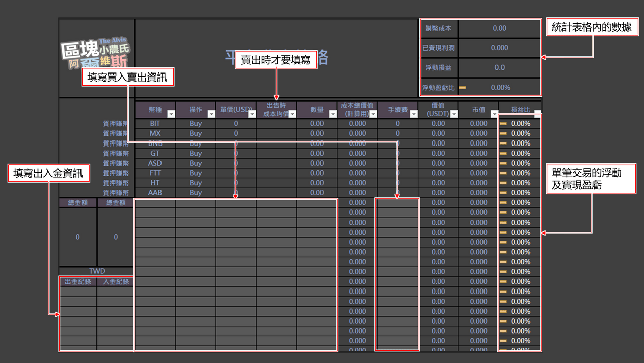644x363 pixels.
Task: Select the BIT coin cell
Action: point(155,123)
